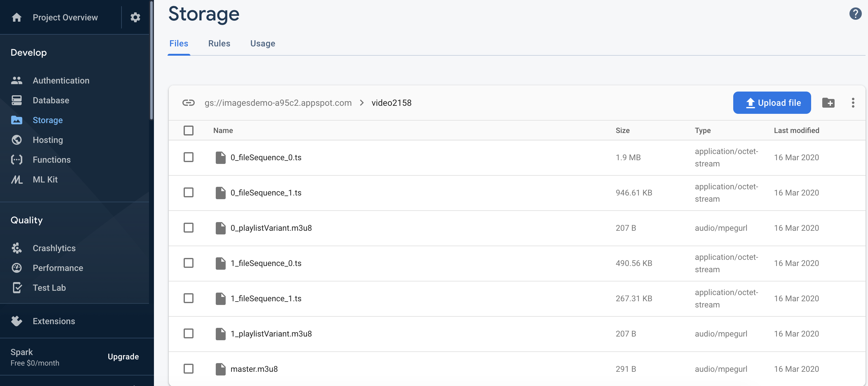Check the box for 0_fileSequence_1.ts

coord(188,192)
